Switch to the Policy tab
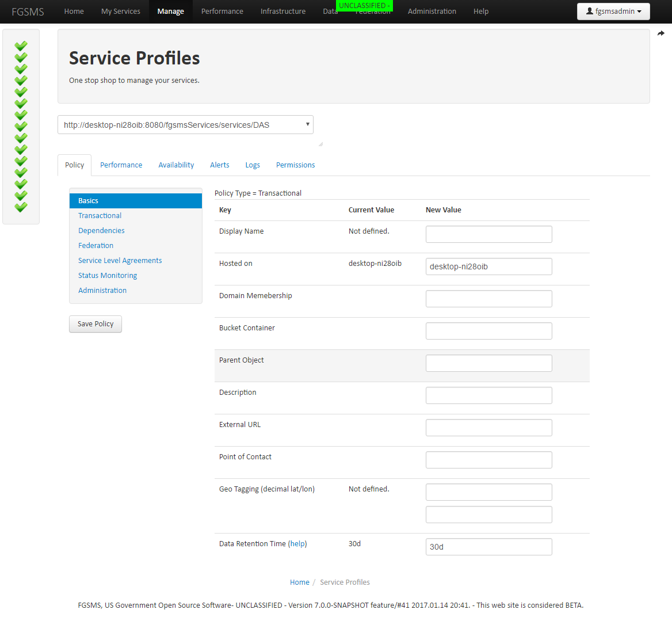 tap(75, 165)
